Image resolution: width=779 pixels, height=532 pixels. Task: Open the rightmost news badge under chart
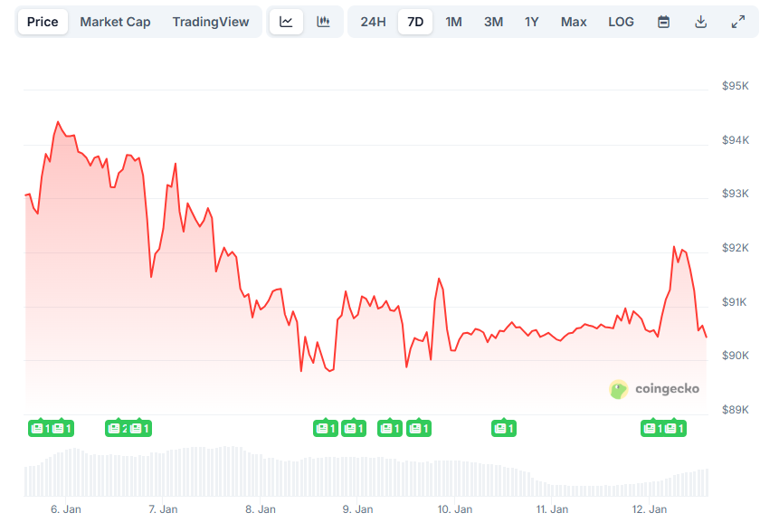(x=675, y=428)
